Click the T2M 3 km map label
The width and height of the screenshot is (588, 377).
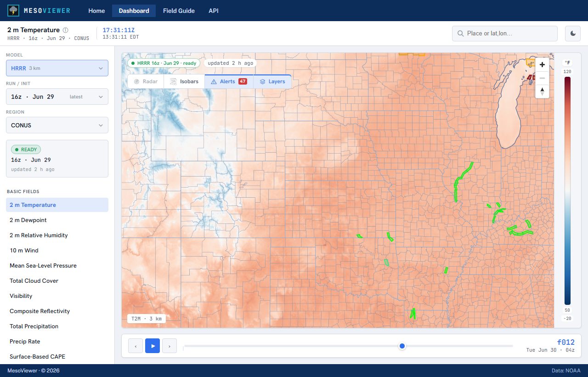pos(147,319)
